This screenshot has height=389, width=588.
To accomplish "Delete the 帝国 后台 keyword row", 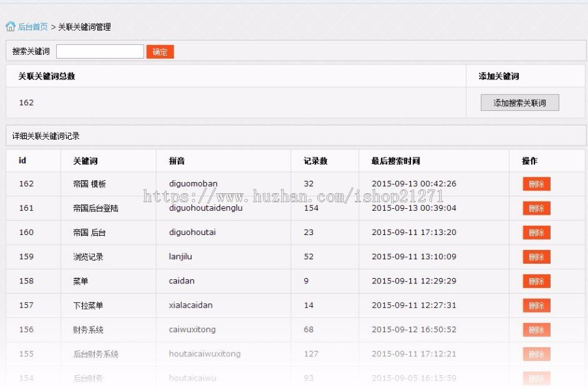I will point(536,233).
